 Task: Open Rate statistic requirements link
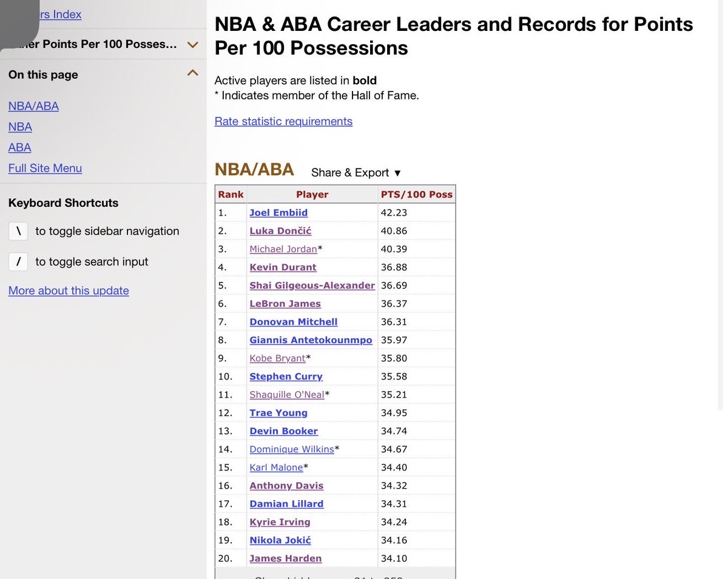click(x=283, y=121)
